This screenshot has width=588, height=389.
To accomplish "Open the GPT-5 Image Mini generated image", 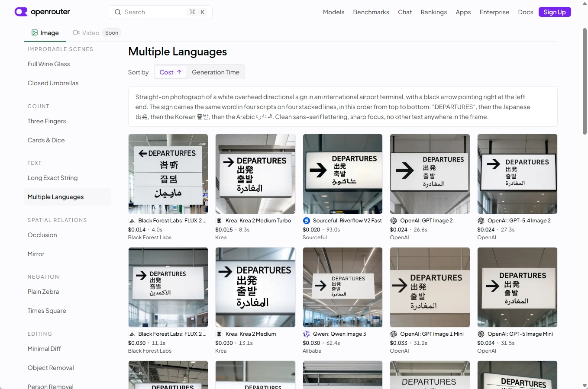I will pyautogui.click(x=517, y=287).
